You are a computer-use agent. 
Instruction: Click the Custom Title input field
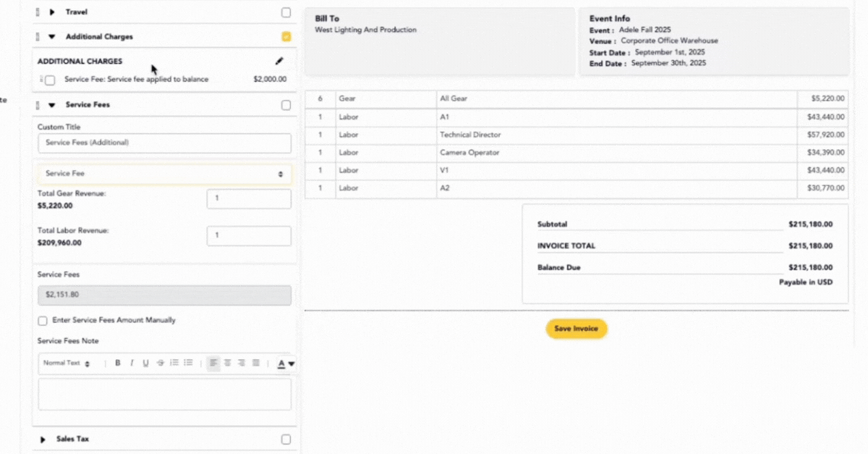(164, 143)
